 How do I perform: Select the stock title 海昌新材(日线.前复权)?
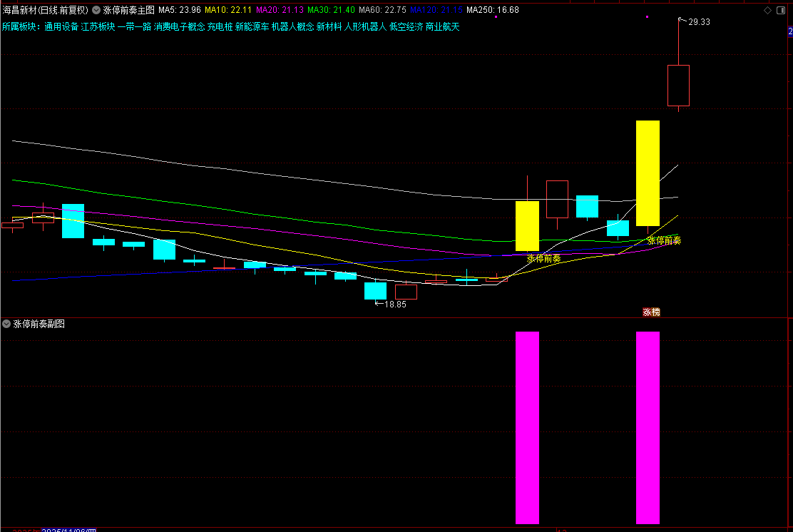[45, 10]
